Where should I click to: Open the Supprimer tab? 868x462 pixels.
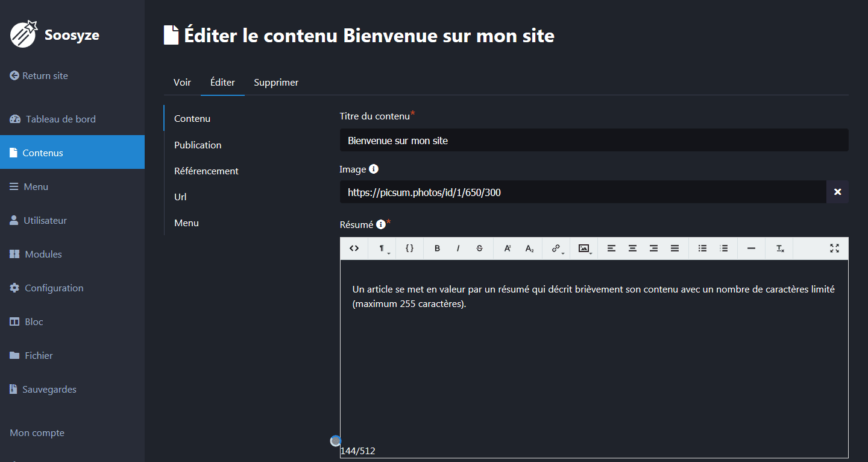(x=276, y=83)
